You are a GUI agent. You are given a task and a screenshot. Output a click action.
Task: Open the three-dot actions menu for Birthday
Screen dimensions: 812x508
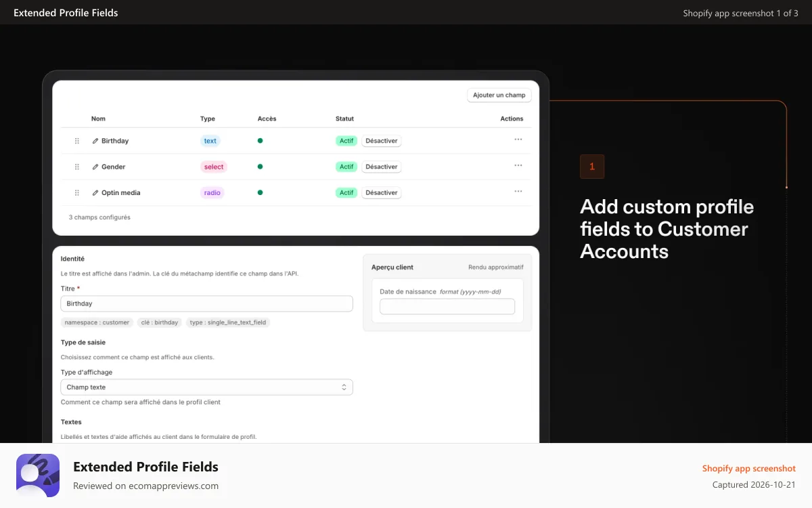(x=518, y=140)
